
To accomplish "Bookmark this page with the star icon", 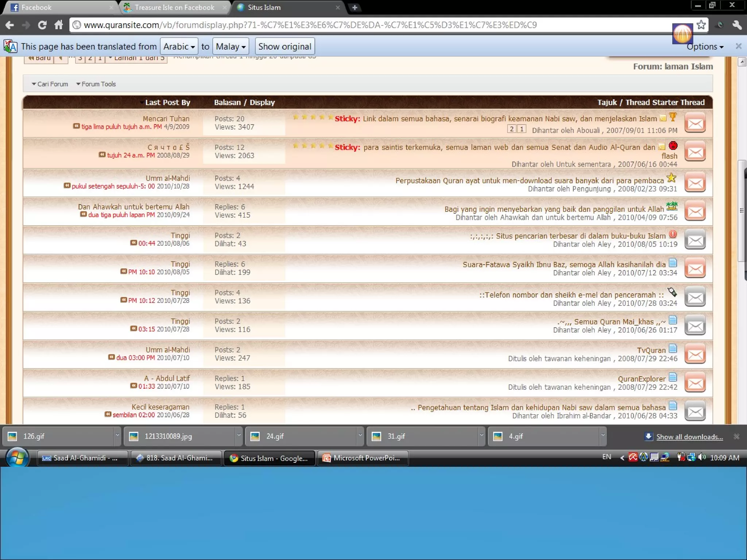I will click(701, 25).
